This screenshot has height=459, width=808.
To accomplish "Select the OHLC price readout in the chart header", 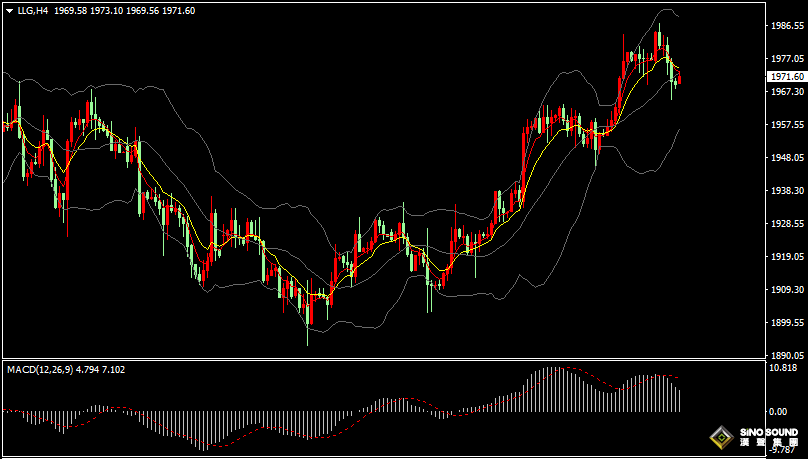I will coord(125,10).
